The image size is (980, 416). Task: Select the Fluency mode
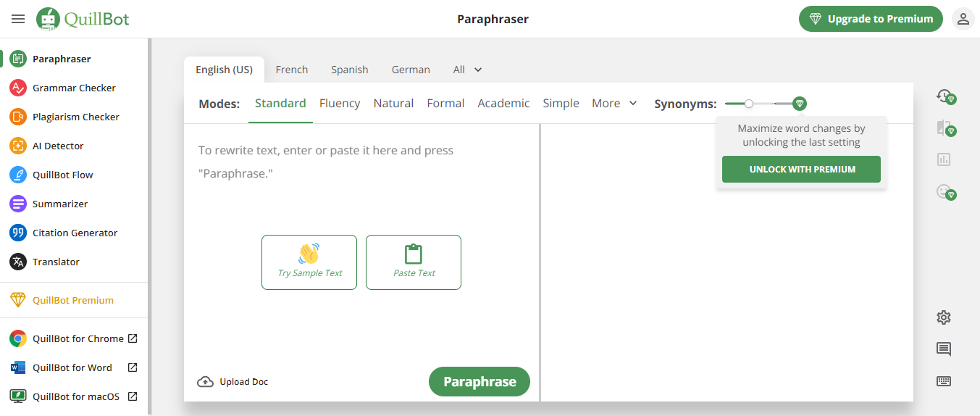(x=340, y=104)
